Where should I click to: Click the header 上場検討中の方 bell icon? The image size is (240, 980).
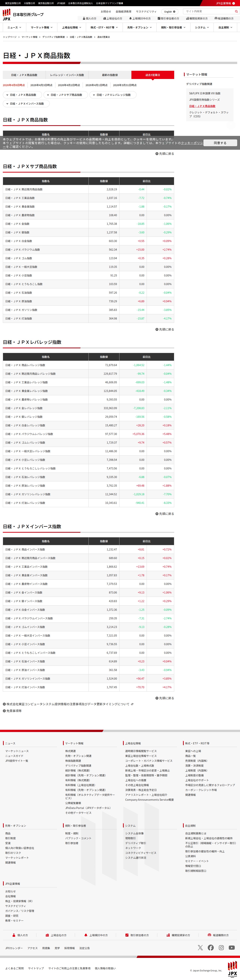tap(130, 18)
